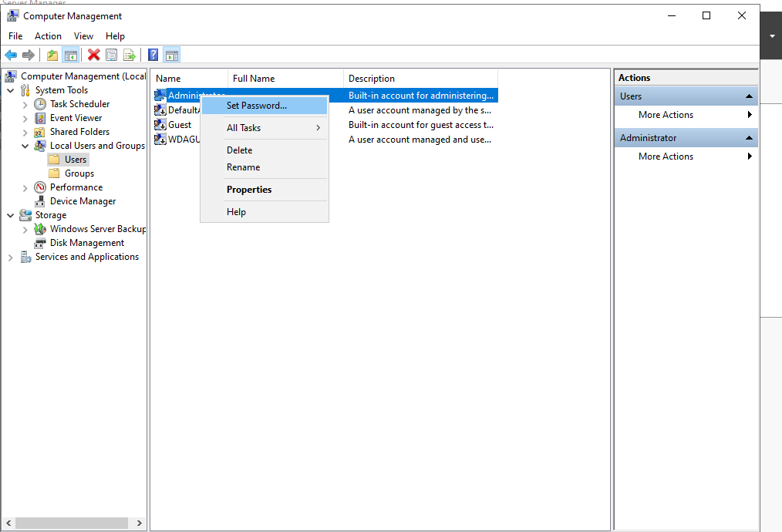Expand Services and Applications tree node

[11, 258]
